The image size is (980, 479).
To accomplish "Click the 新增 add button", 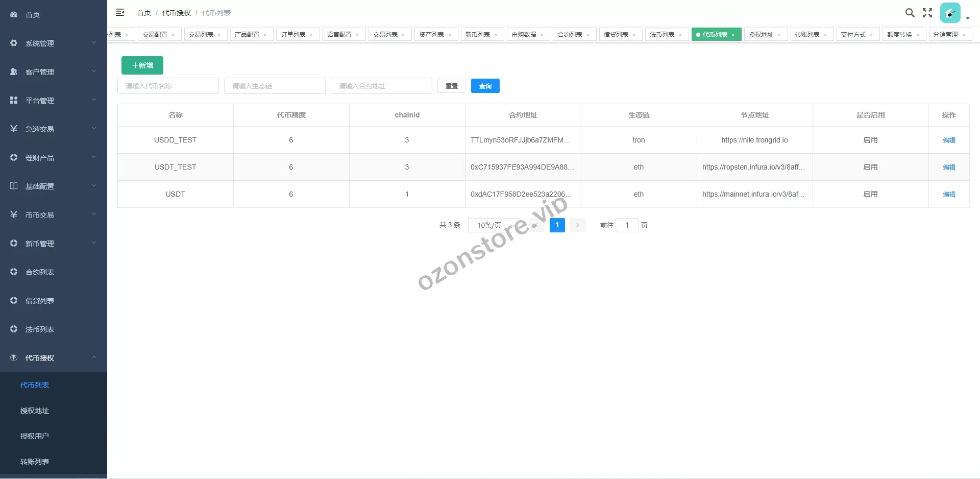I will click(142, 65).
